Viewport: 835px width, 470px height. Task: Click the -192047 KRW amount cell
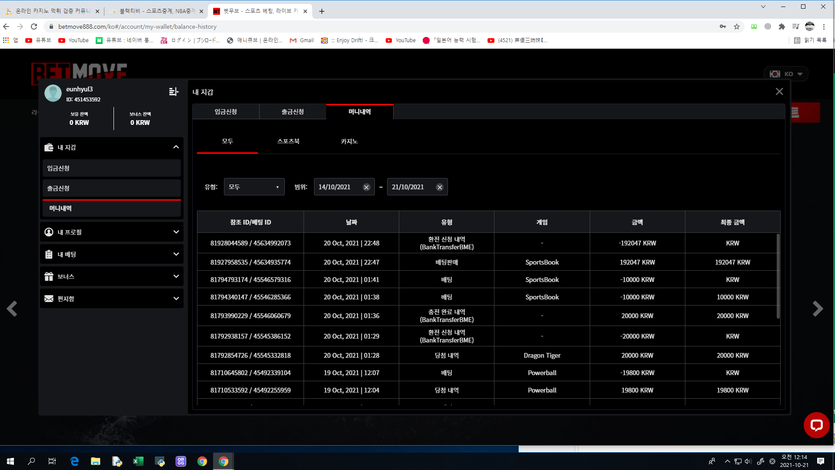tap(637, 243)
